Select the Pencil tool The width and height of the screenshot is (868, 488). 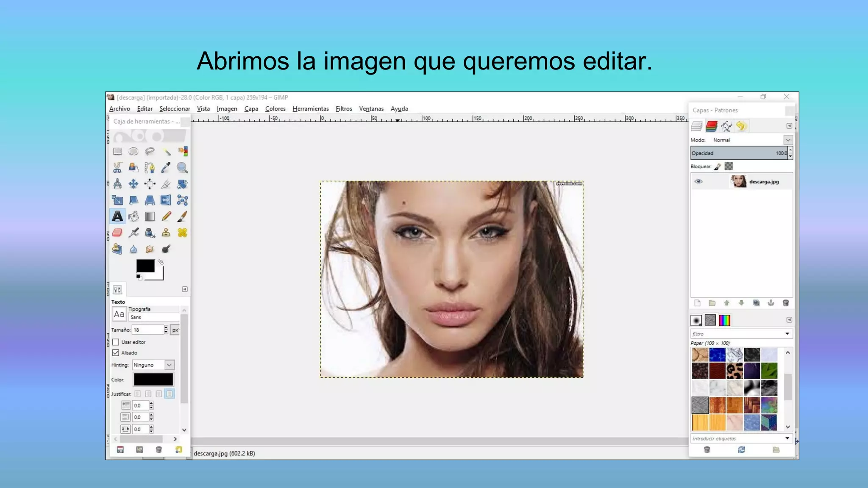pos(166,216)
